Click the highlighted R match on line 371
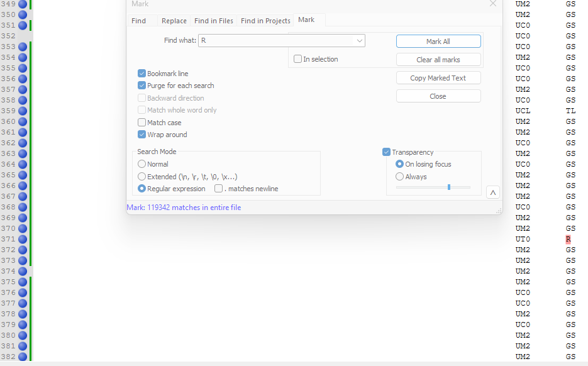This screenshot has width=588, height=366. click(568, 239)
